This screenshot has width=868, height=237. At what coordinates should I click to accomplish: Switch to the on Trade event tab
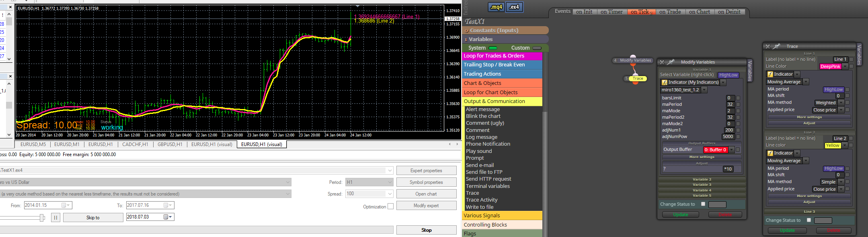pyautogui.click(x=670, y=12)
